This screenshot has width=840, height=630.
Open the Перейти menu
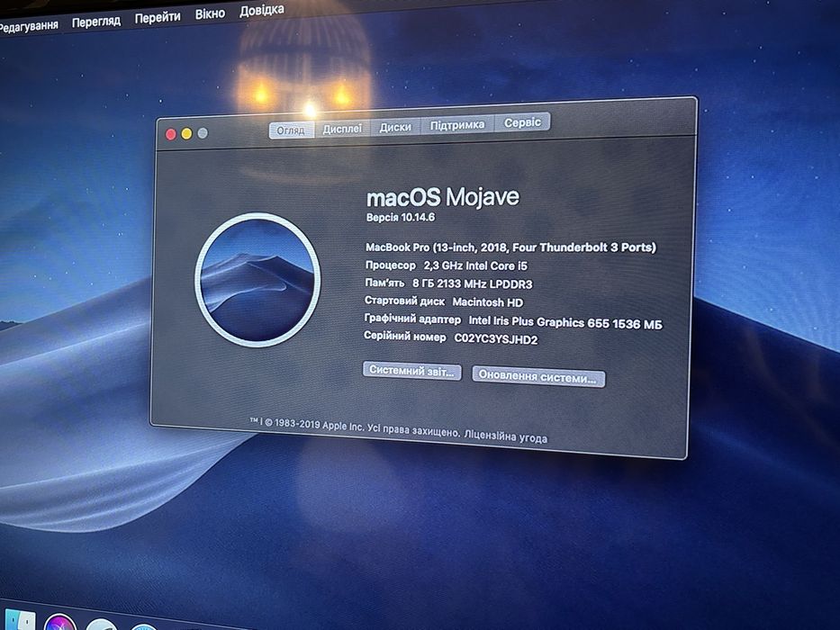pyautogui.click(x=158, y=18)
